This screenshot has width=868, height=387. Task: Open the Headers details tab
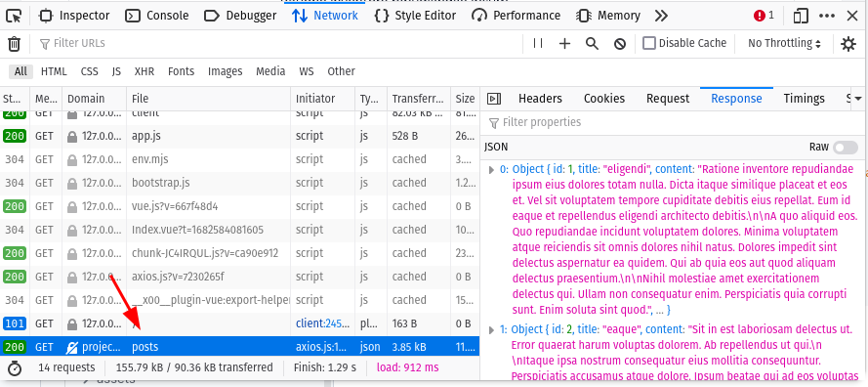coord(540,99)
